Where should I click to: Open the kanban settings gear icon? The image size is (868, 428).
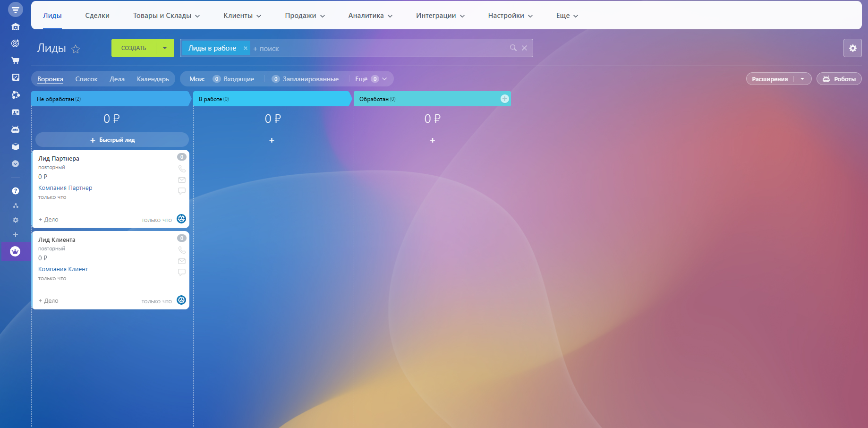point(852,48)
